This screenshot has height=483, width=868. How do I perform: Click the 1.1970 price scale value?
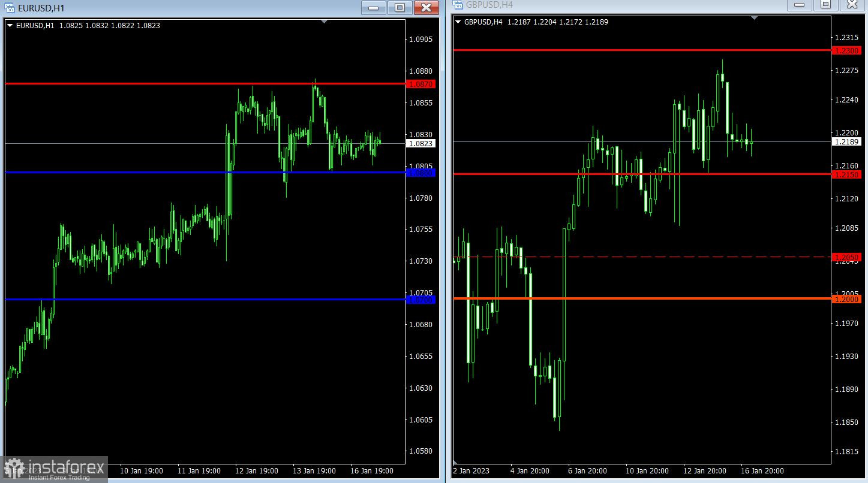click(846, 324)
